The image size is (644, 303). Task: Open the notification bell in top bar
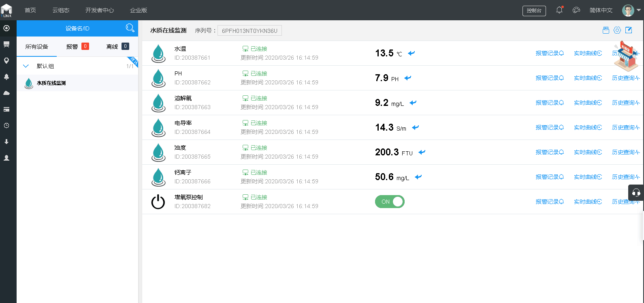pos(559,10)
